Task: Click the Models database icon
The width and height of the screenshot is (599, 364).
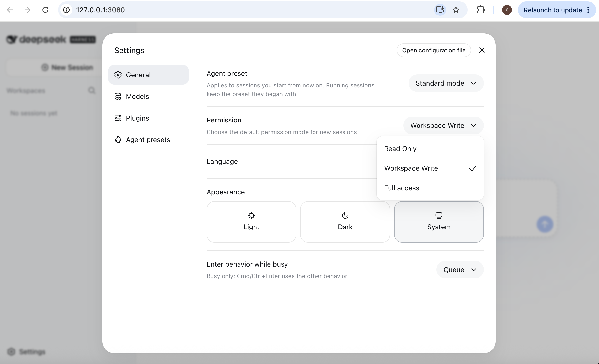Action: point(118,96)
